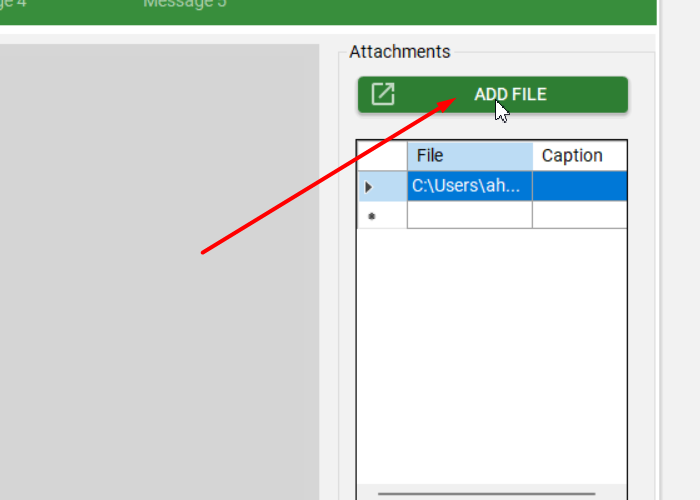
Task: Click the open-external icon on ADD FILE
Action: (383, 95)
